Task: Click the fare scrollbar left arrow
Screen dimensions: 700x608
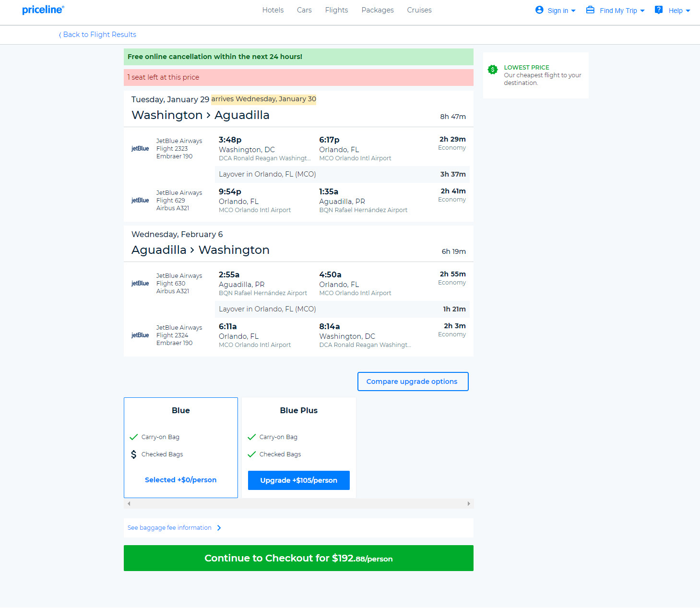Action: pyautogui.click(x=129, y=503)
